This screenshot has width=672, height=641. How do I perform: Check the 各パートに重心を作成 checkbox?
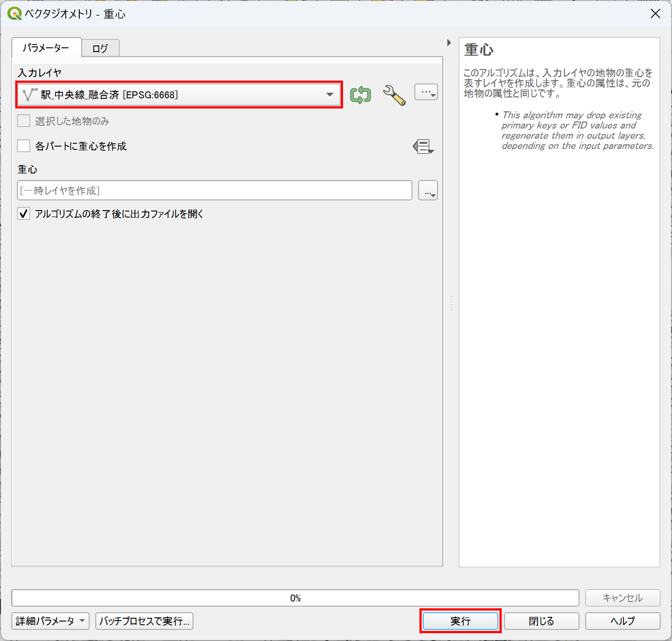tap(24, 146)
